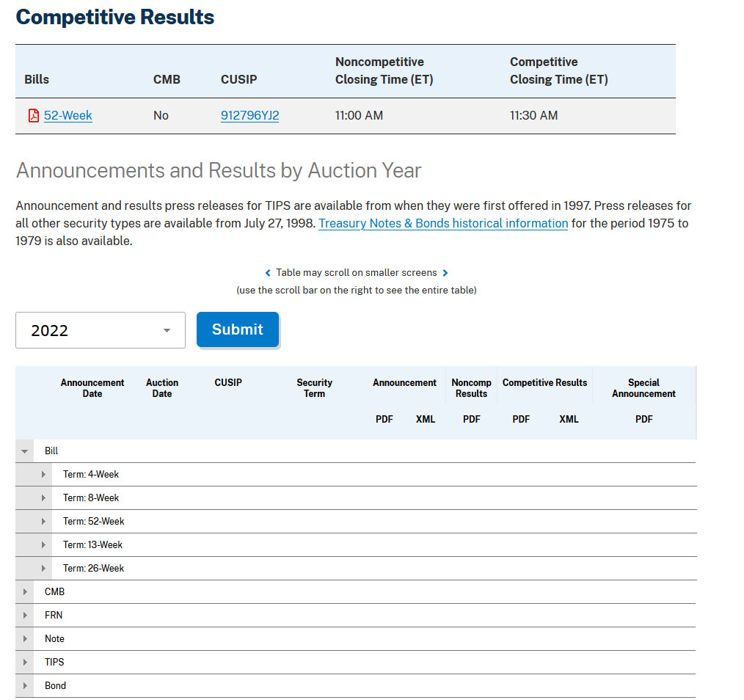Viewport: 744px width, 700px height.
Task: Expand the TIPS group
Action: [25, 663]
